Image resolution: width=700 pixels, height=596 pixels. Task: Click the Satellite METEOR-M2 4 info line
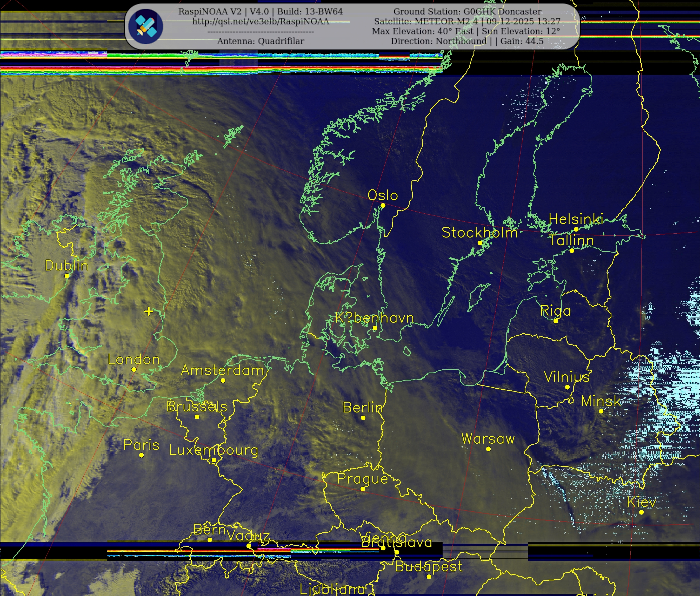[x=467, y=21]
